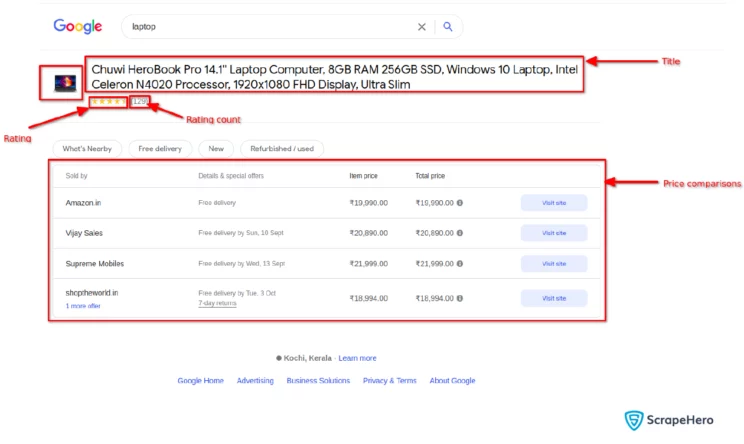Click the Supreme Mobiles seller name
The height and width of the screenshot is (444, 744).
tap(94, 264)
